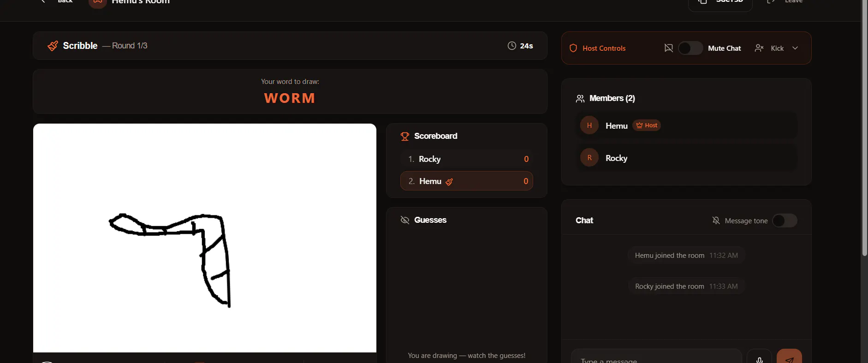Click the Guesses hidden-eye icon
This screenshot has height=363, width=868.
(405, 220)
